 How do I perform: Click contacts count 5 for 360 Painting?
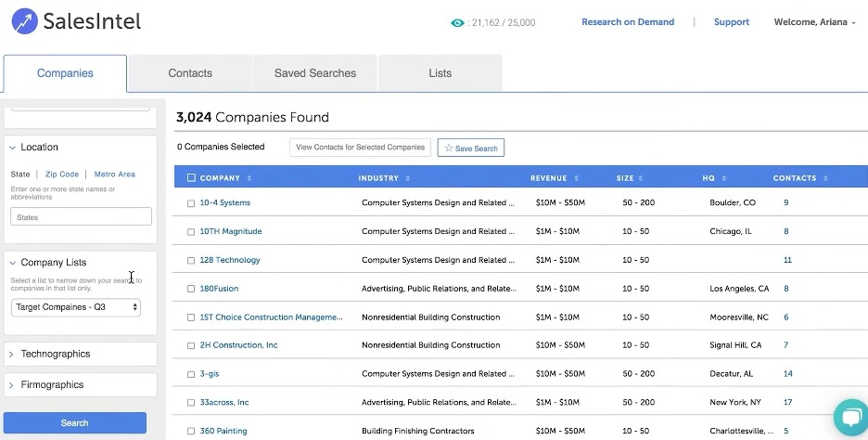click(786, 431)
